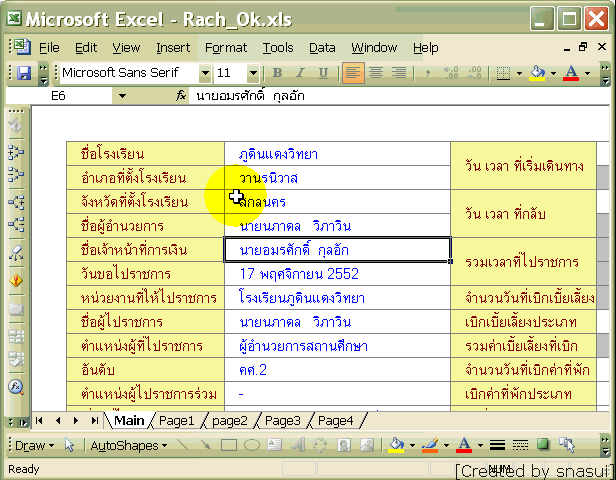Screen dimensions: 616x480
Task: Toggle Align Left alignment button
Action: (353, 73)
